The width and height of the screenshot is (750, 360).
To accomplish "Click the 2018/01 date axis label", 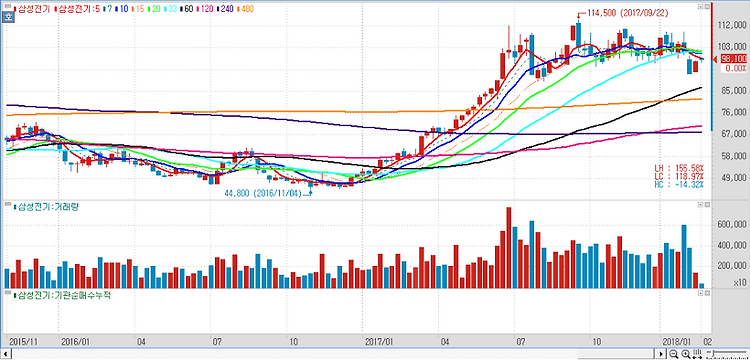I will pos(677,342).
